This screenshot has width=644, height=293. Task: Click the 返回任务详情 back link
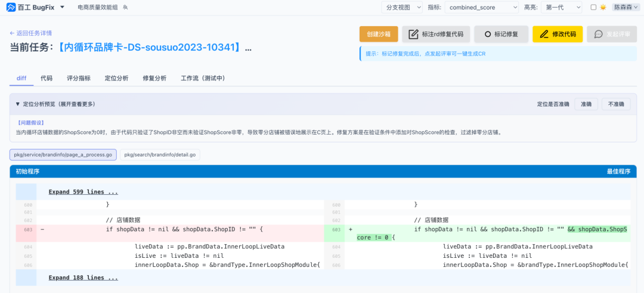31,33
